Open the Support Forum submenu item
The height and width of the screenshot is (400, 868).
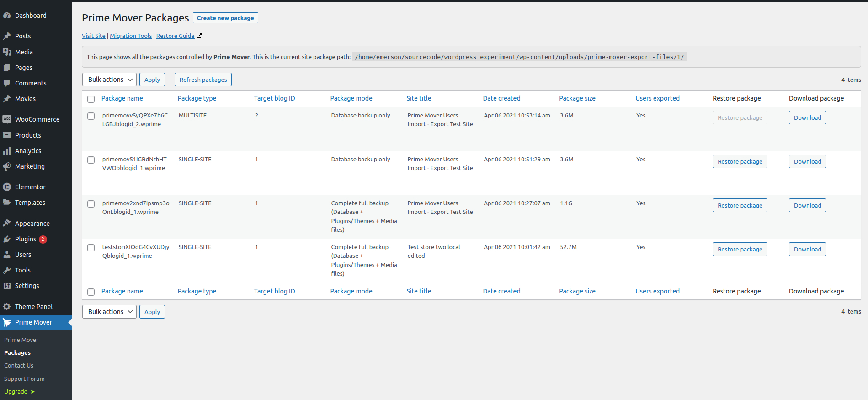click(24, 379)
